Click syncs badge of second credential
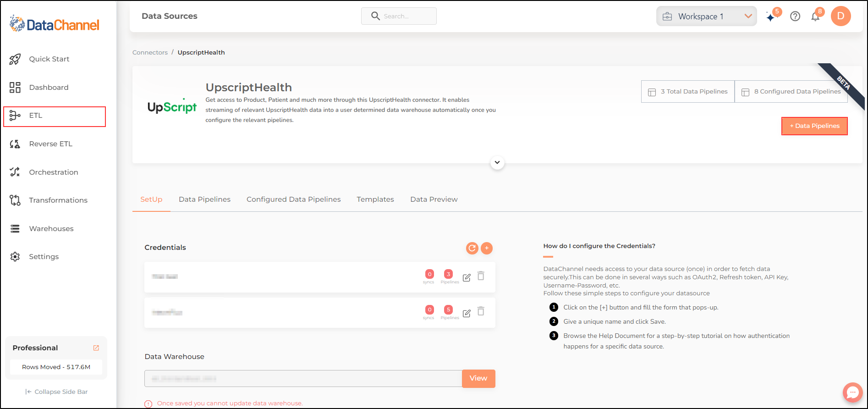Screen dimensions: 868x409 (x=429, y=310)
